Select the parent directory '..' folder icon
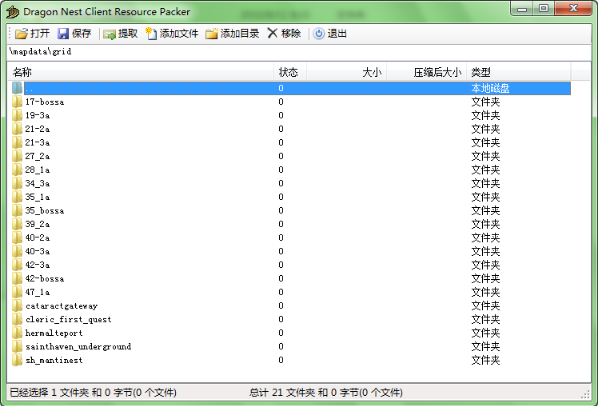The image size is (600, 406). tap(17, 88)
